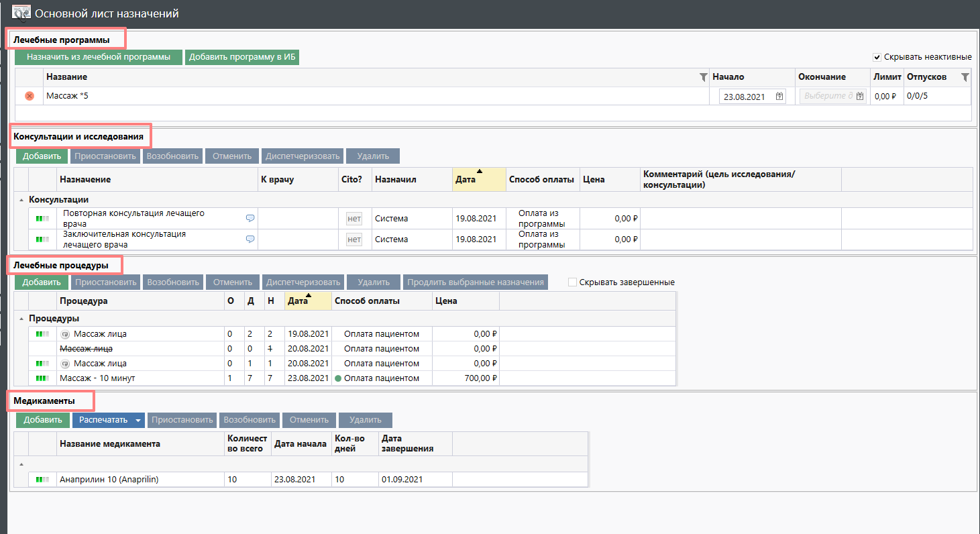980x534 pixels.
Task: Toggle Cito 'нет' for Повторная консультация
Action: (353, 218)
